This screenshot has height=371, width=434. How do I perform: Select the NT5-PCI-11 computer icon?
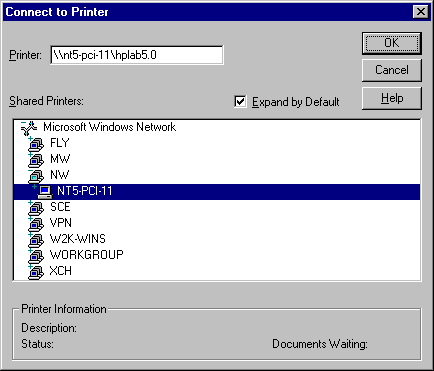[x=45, y=192]
